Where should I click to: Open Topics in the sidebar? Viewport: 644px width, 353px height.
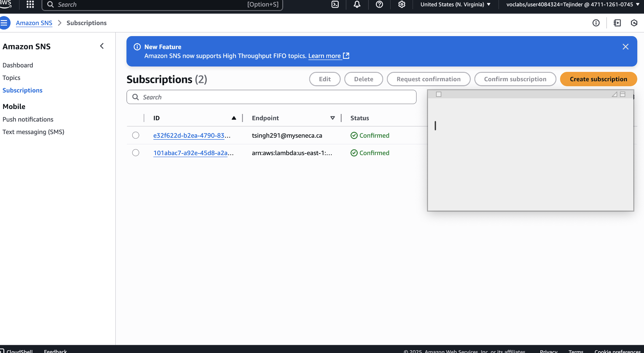click(11, 78)
